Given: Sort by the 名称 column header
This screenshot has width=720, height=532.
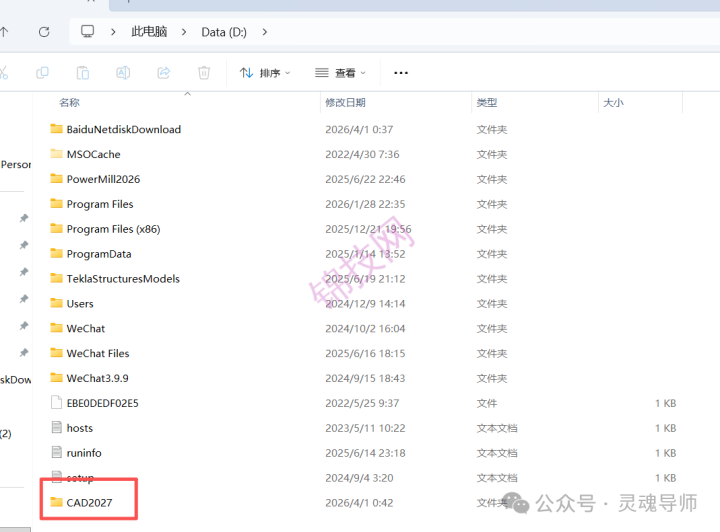Looking at the screenshot, I should coord(69,103).
